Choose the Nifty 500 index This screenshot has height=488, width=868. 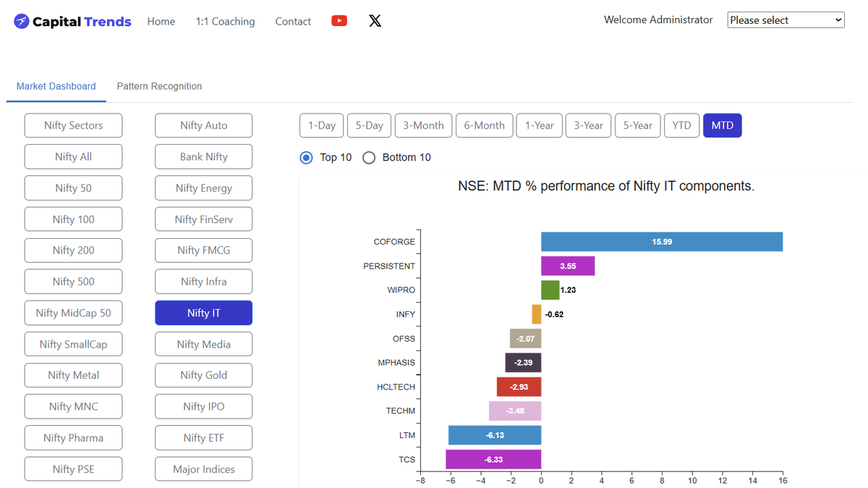tap(73, 282)
